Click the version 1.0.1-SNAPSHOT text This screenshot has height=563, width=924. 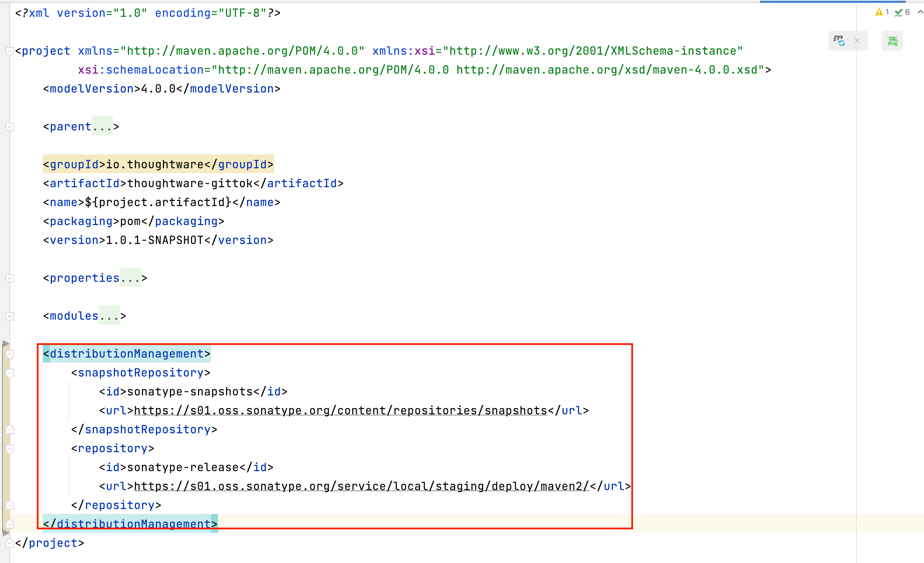click(155, 240)
